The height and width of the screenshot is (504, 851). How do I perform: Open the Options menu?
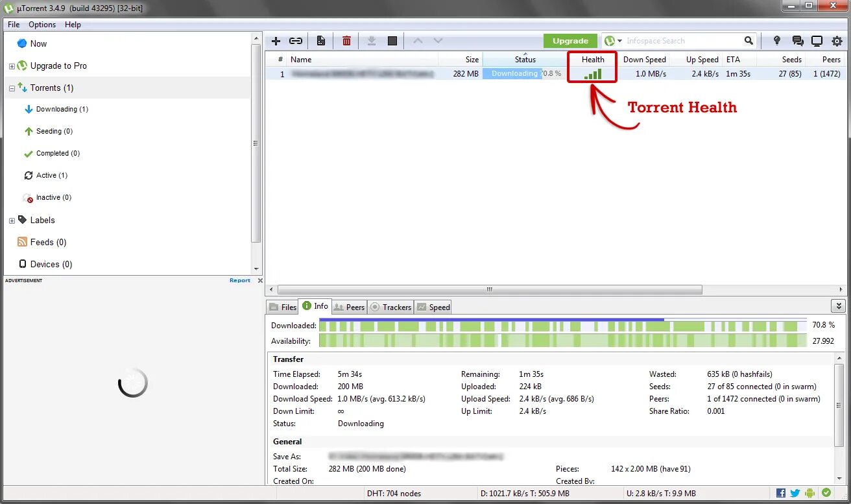tap(42, 24)
